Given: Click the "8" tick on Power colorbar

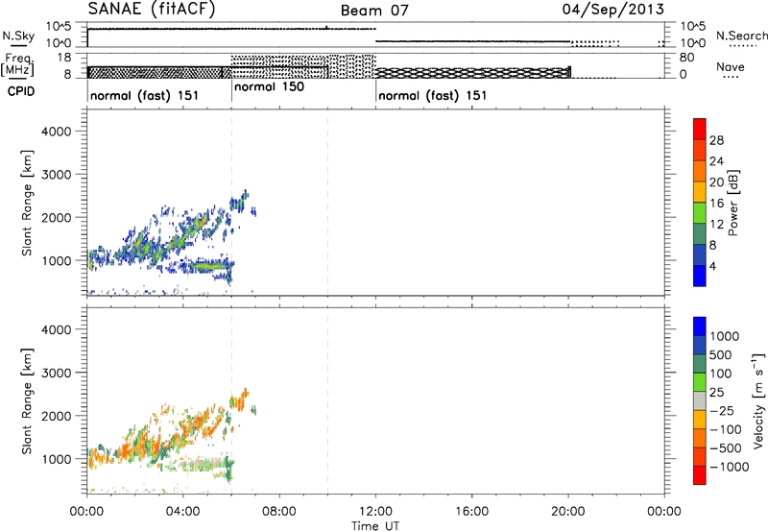Looking at the screenshot, I should (712, 245).
